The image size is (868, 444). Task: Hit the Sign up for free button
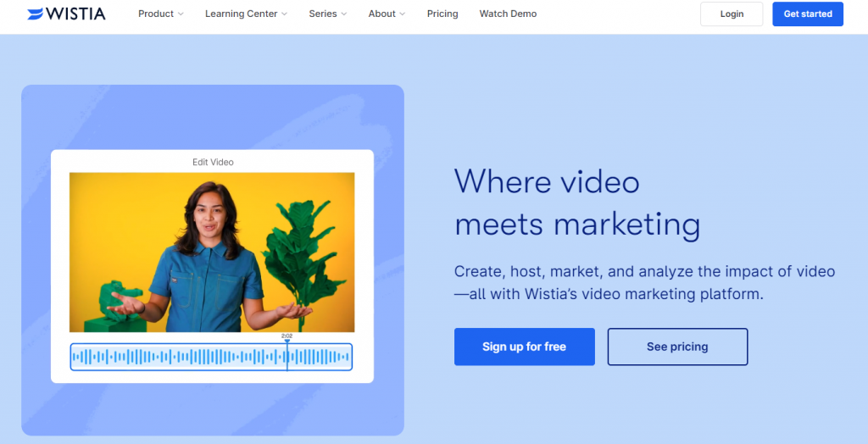click(x=524, y=347)
